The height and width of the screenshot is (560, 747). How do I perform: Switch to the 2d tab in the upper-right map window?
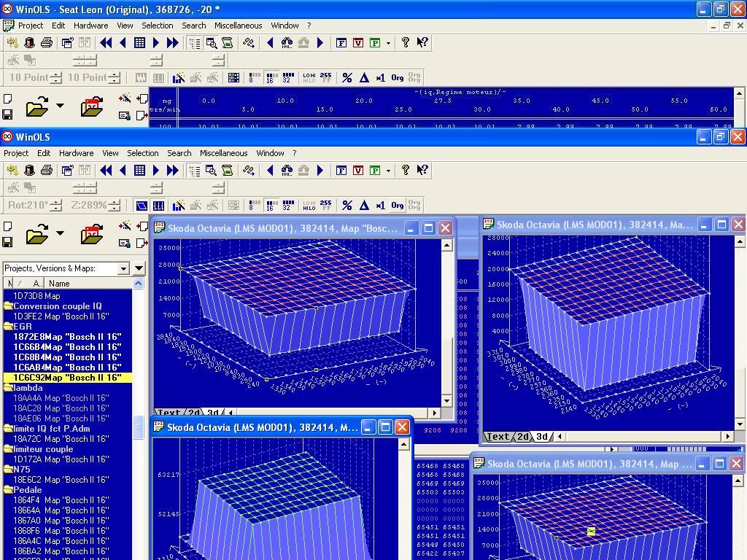click(522, 436)
